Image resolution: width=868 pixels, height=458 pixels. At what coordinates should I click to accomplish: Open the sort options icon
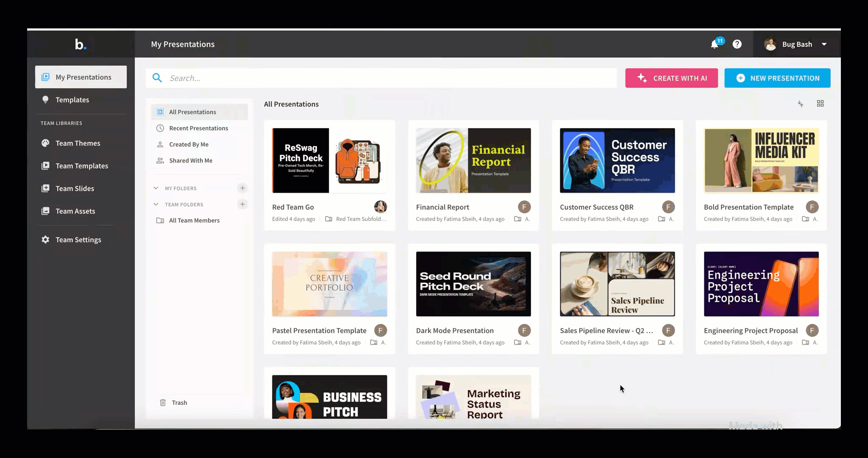click(800, 104)
